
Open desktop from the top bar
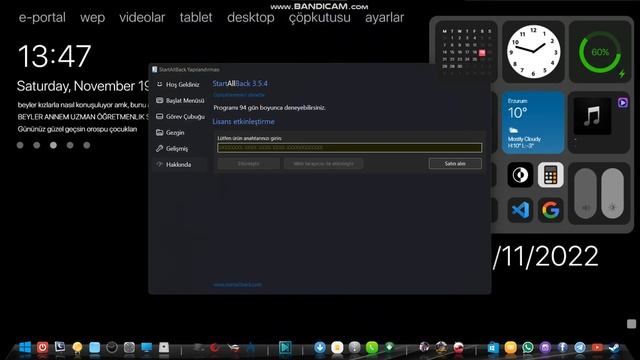pos(251,18)
